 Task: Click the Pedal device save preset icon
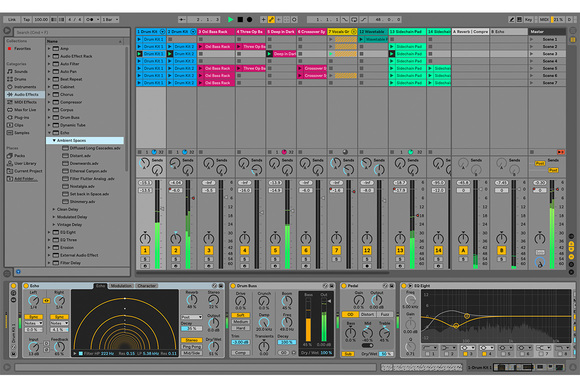tap(392, 286)
